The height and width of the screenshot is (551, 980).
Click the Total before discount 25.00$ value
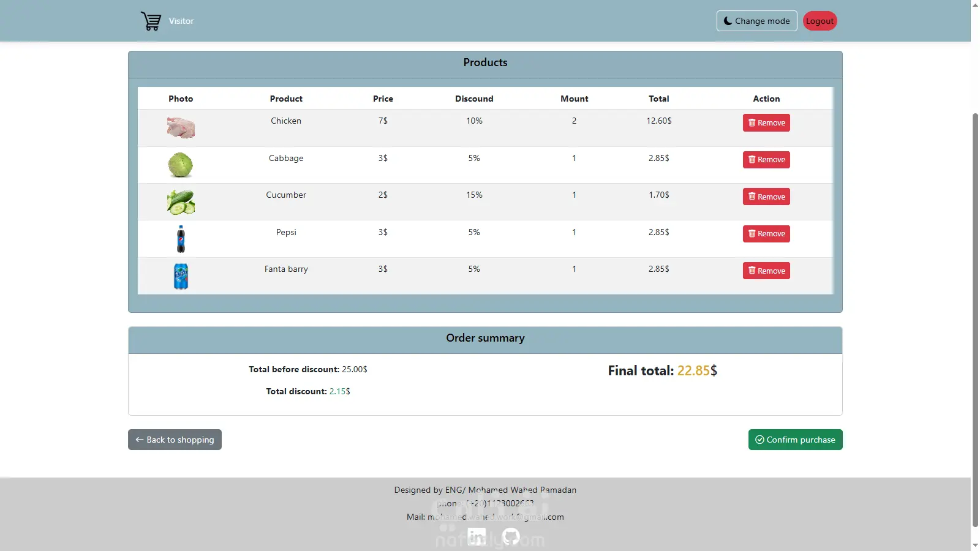[355, 369]
